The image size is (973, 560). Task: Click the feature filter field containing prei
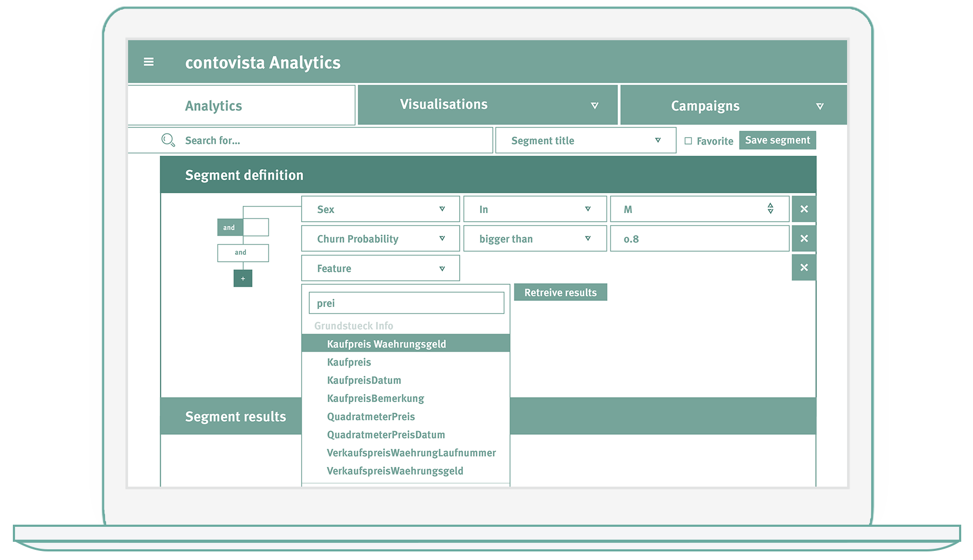406,303
